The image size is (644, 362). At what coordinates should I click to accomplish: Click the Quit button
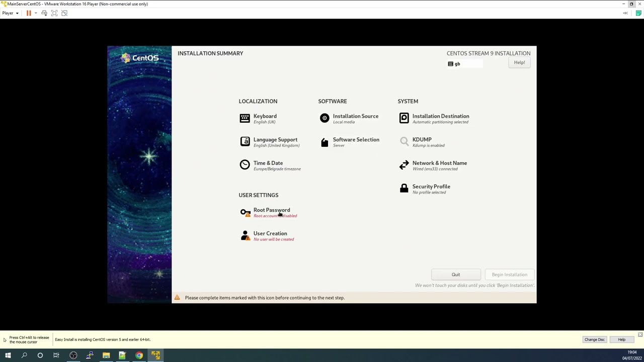(456, 275)
